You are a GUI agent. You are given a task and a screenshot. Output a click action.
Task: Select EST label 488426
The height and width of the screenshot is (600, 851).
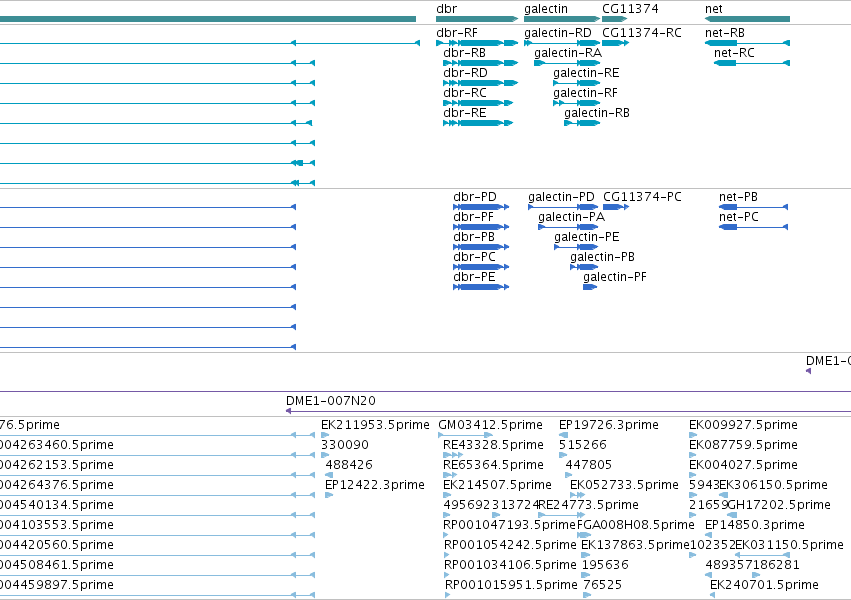pos(349,464)
